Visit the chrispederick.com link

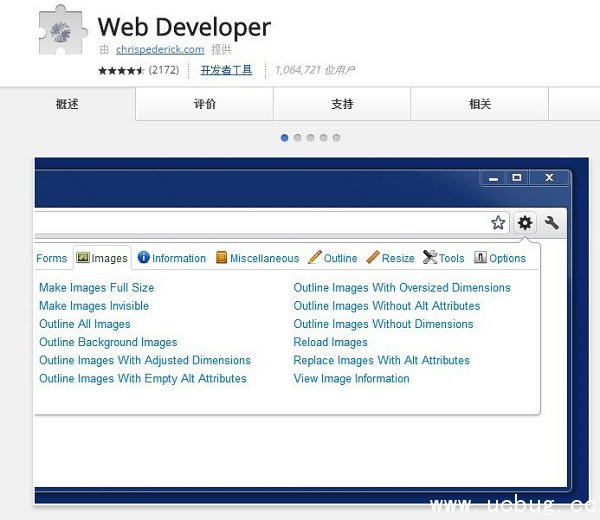tap(160, 49)
